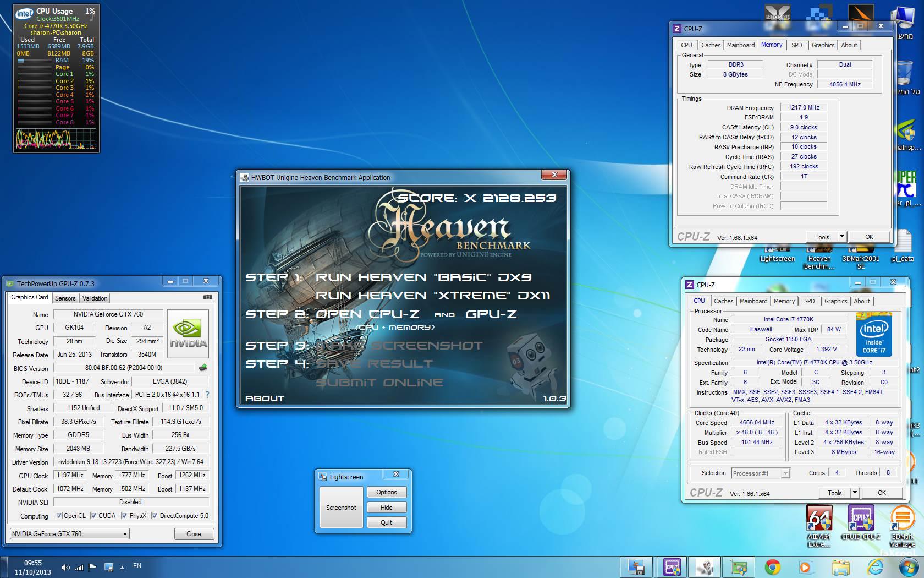The width and height of the screenshot is (924, 578).
Task: Open the NVIDIA GeForce GTX 760 dropdown
Action: point(70,533)
